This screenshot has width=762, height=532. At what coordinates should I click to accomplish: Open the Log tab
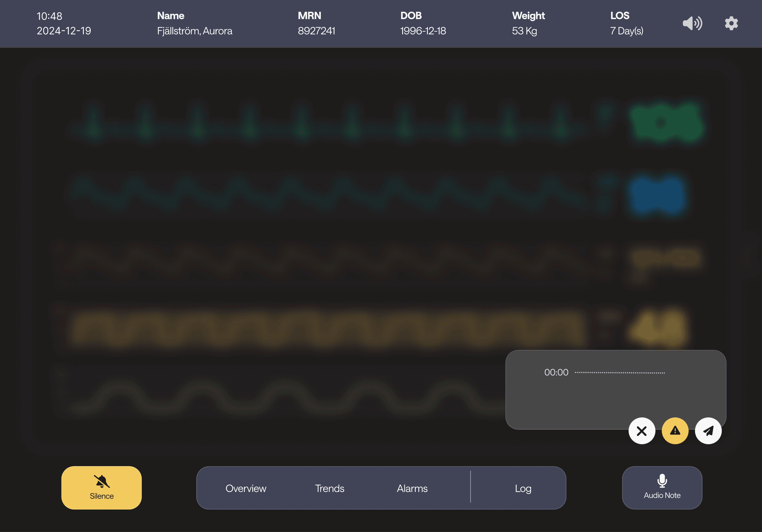(523, 488)
